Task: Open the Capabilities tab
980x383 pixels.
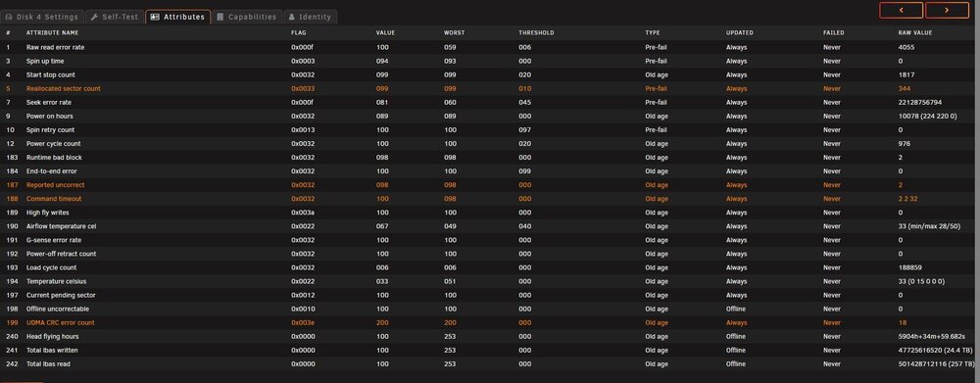Action: coord(246,17)
